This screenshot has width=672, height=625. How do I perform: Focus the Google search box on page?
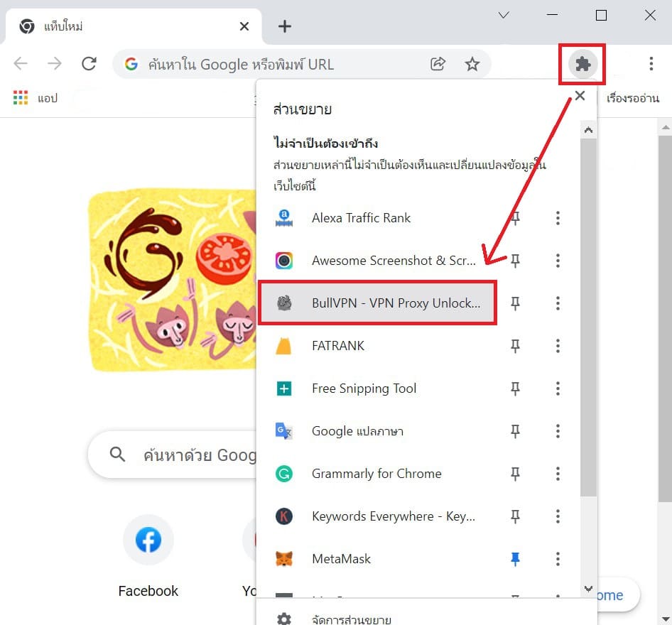pyautogui.click(x=173, y=454)
